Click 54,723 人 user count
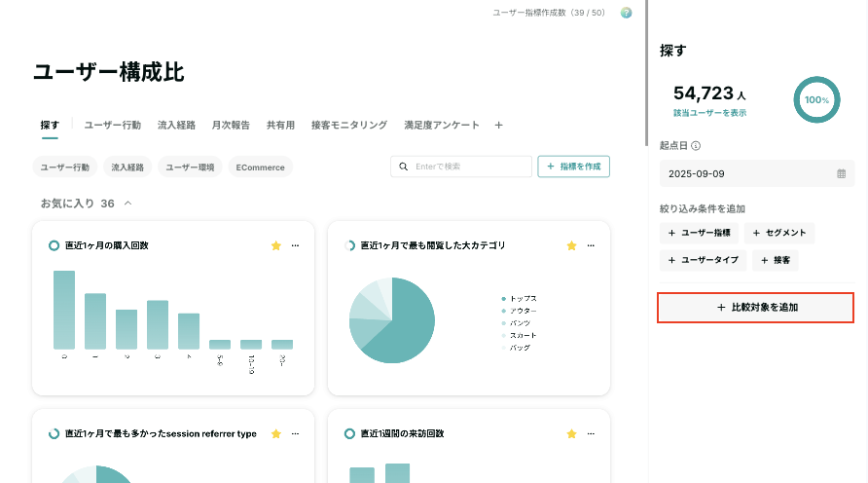The image size is (868, 483). pyautogui.click(x=709, y=93)
